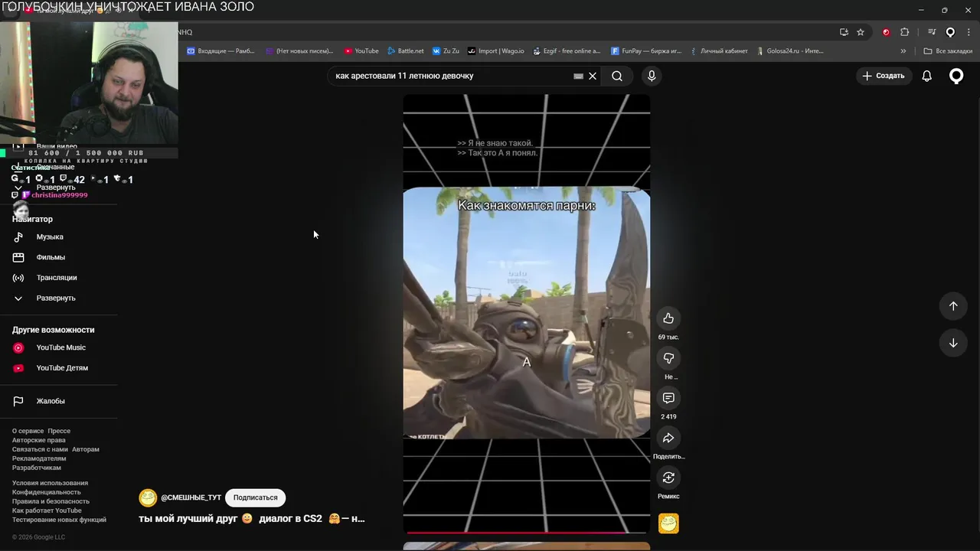Screen dimensions: 980x551
Task: Open the YouTube bookmark
Action: tap(361, 51)
